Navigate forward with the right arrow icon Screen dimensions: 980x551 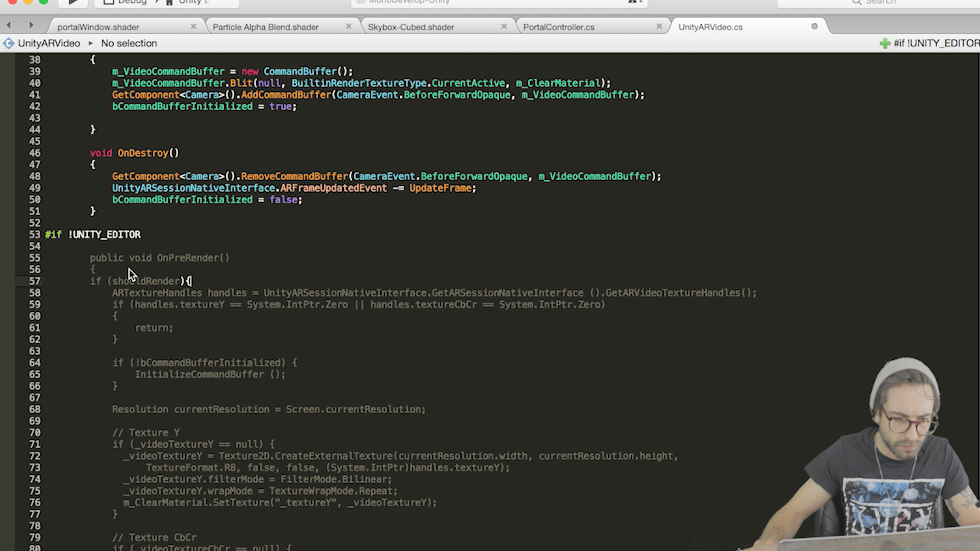point(31,26)
